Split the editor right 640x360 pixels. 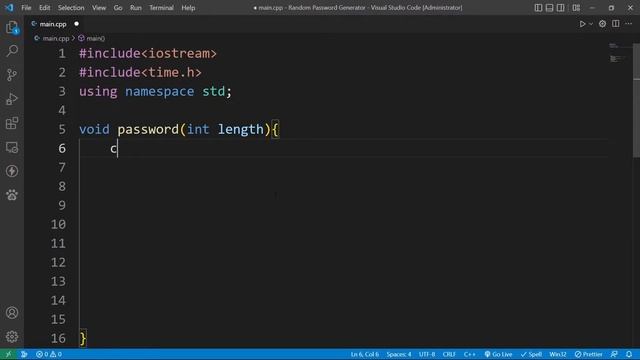coord(616,24)
